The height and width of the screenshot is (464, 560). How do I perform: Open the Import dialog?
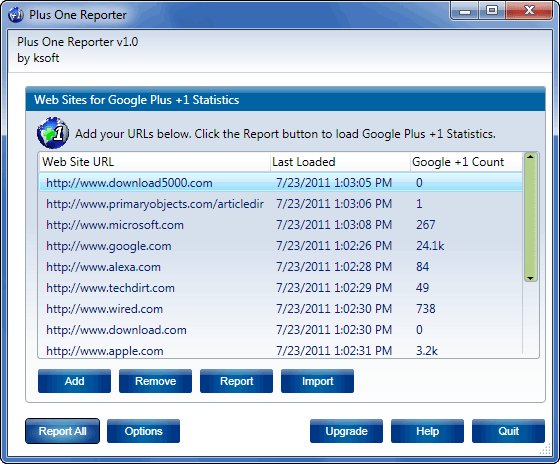[318, 381]
